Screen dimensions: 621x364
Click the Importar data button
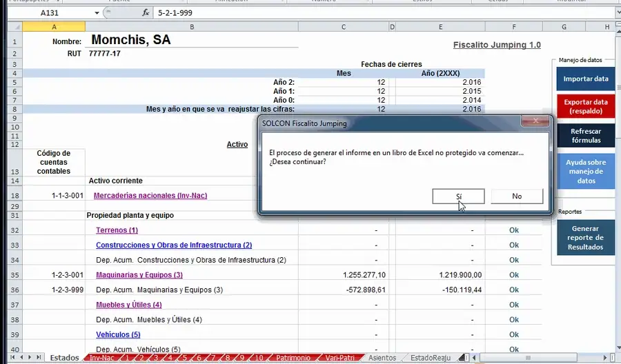pyautogui.click(x=586, y=79)
